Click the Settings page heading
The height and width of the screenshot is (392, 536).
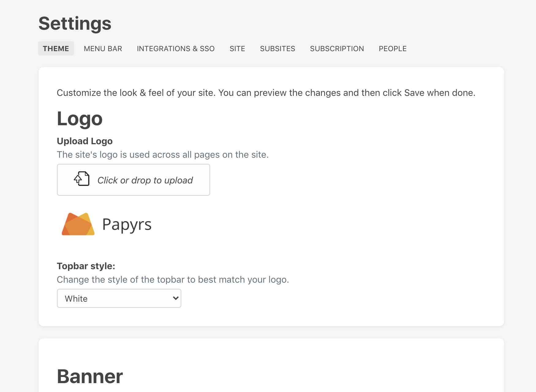pos(75,24)
